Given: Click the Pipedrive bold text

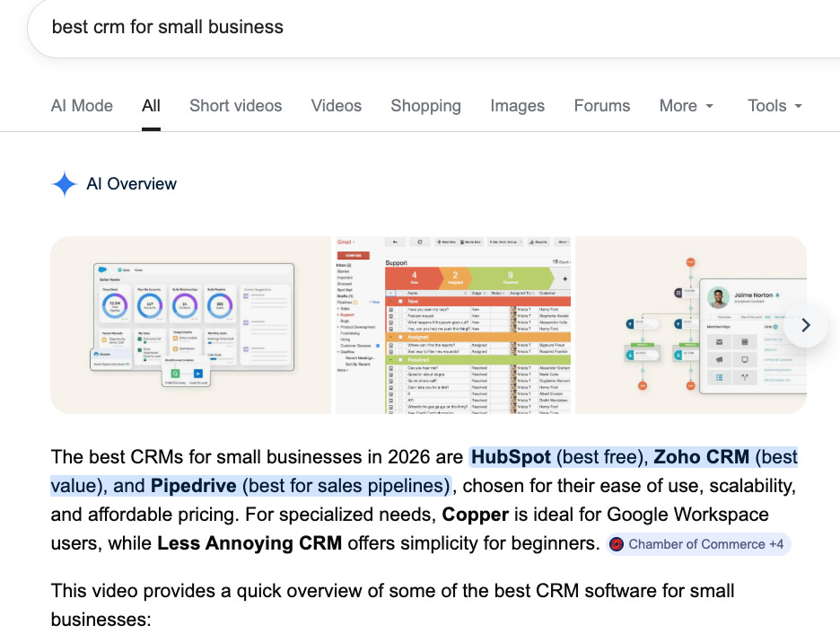Looking at the screenshot, I should point(193,486).
